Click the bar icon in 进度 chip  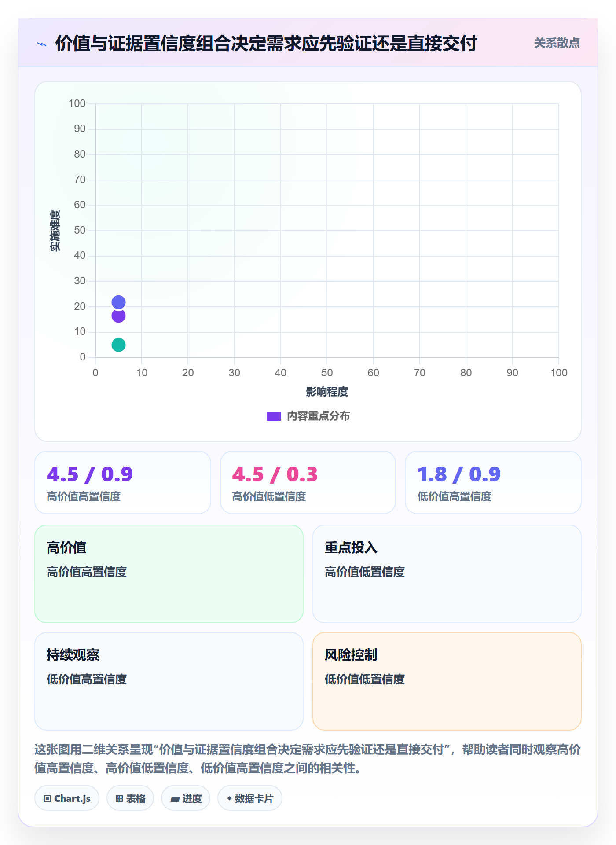(x=175, y=799)
